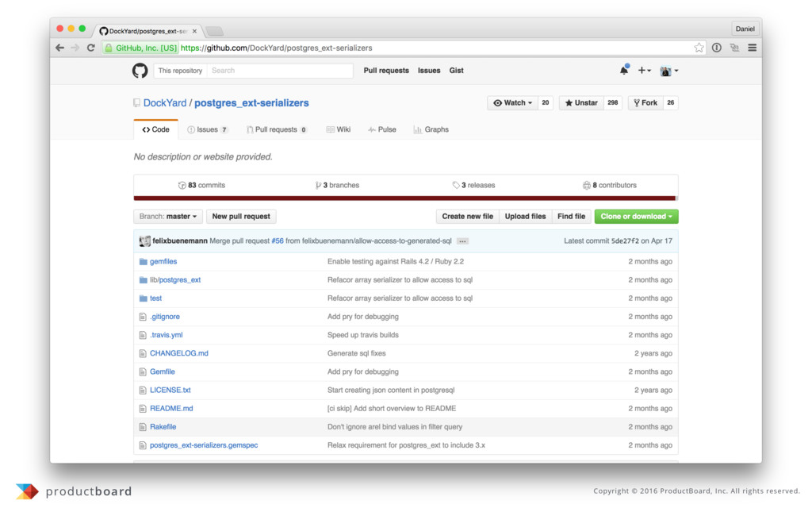The width and height of the screenshot is (812, 508).
Task: Click the repository book icon
Action: point(136,102)
